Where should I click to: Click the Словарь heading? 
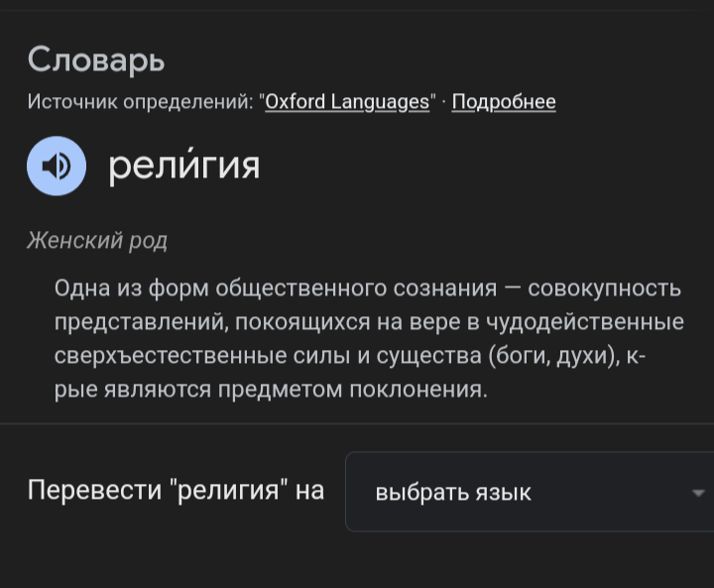point(96,60)
